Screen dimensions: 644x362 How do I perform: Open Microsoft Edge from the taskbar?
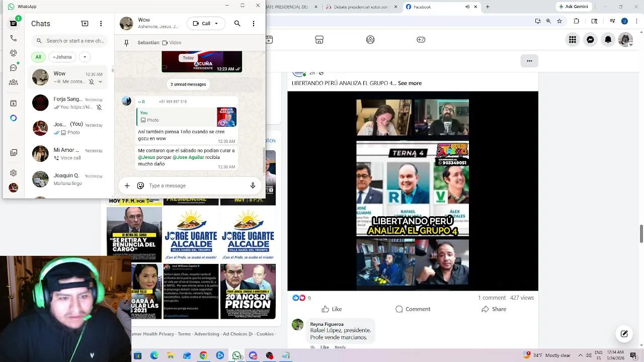(154, 355)
